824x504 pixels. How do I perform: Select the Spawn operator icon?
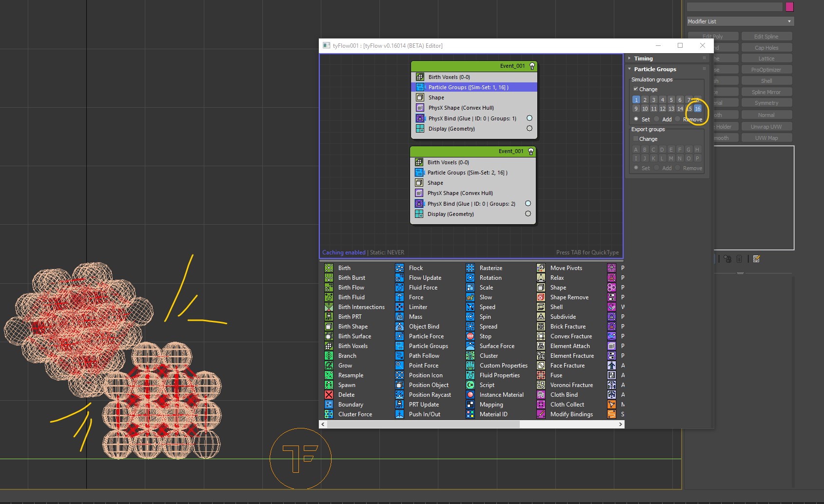click(x=329, y=385)
